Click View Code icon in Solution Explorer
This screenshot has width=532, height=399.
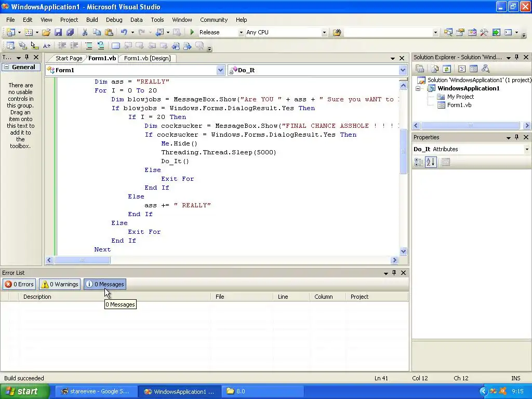pyautogui.click(x=461, y=69)
